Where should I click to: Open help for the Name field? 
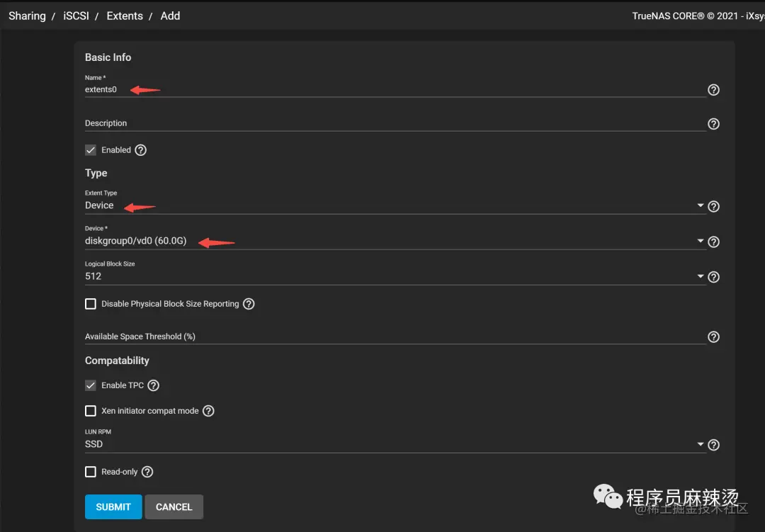coord(713,90)
